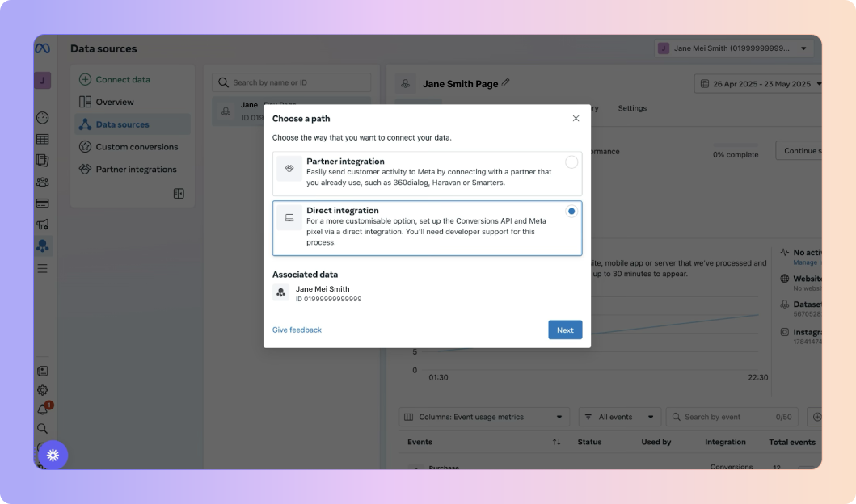
Task: Click the Status column header
Action: tap(589, 442)
